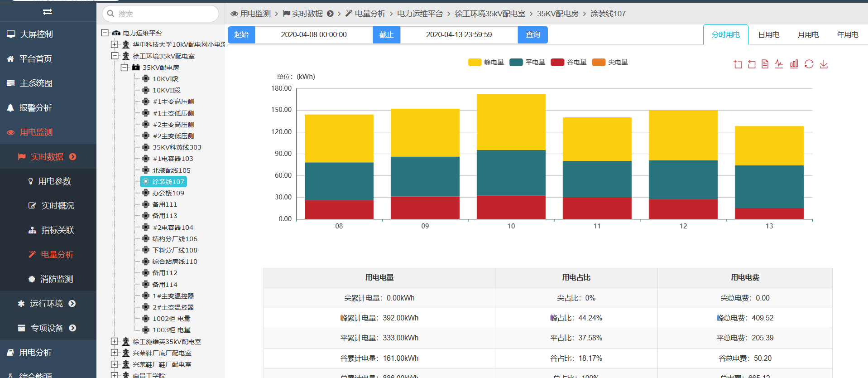Click the magic wand icon beside 电量分析
The image size is (868, 378).
point(32,255)
